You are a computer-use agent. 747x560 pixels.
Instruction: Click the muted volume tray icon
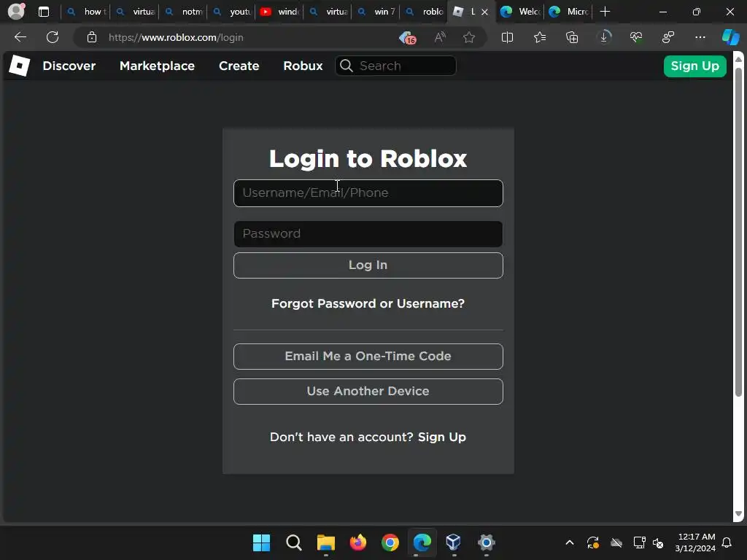click(x=659, y=542)
